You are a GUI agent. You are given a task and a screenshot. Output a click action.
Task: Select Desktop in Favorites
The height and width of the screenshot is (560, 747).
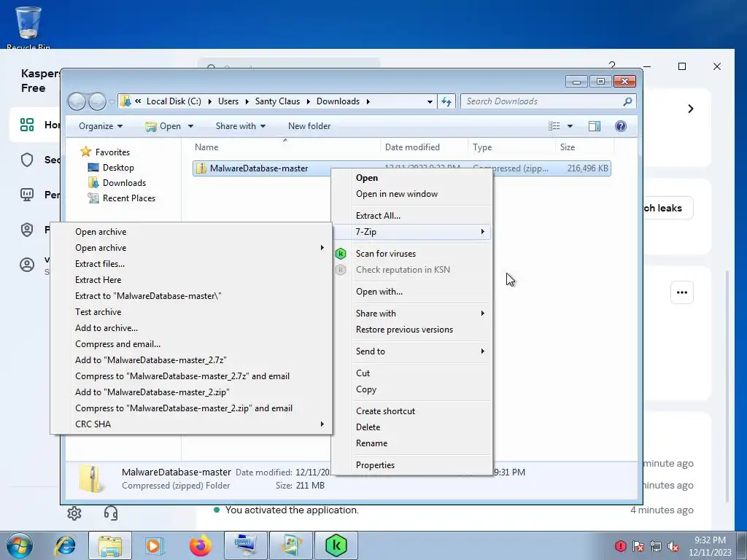(x=118, y=168)
